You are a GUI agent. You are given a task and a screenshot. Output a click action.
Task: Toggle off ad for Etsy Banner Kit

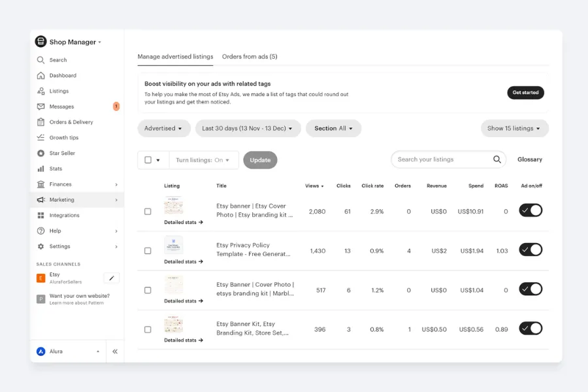tap(531, 329)
